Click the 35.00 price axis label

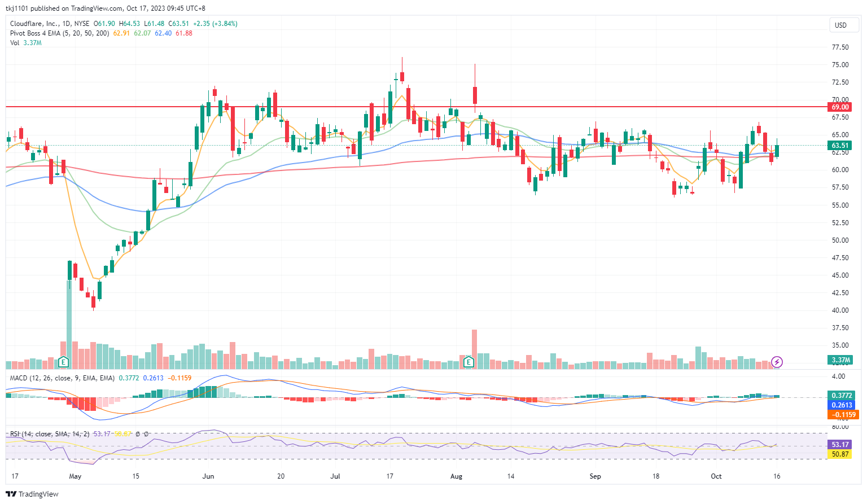840,345
